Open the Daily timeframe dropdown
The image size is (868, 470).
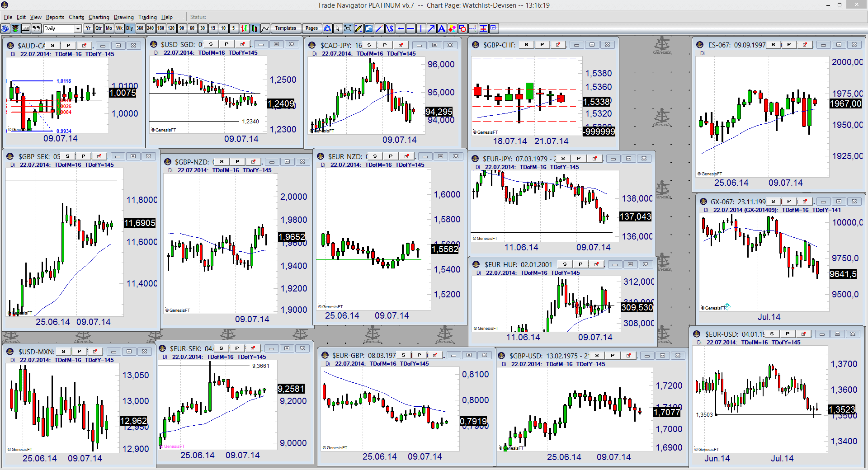pos(78,28)
